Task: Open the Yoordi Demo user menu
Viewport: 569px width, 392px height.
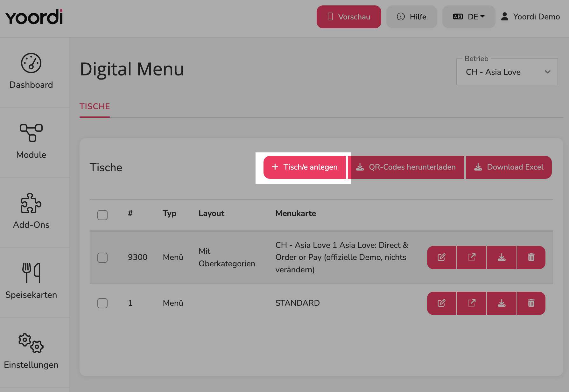Action: (x=530, y=17)
